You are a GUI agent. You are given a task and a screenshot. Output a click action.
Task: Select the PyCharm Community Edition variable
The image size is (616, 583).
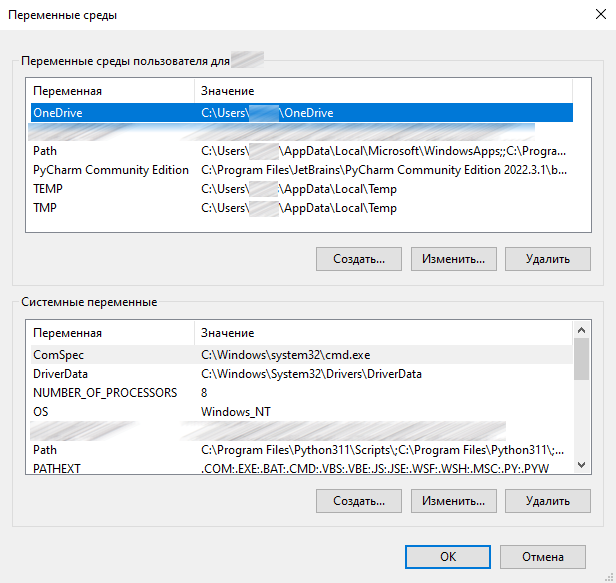point(110,170)
